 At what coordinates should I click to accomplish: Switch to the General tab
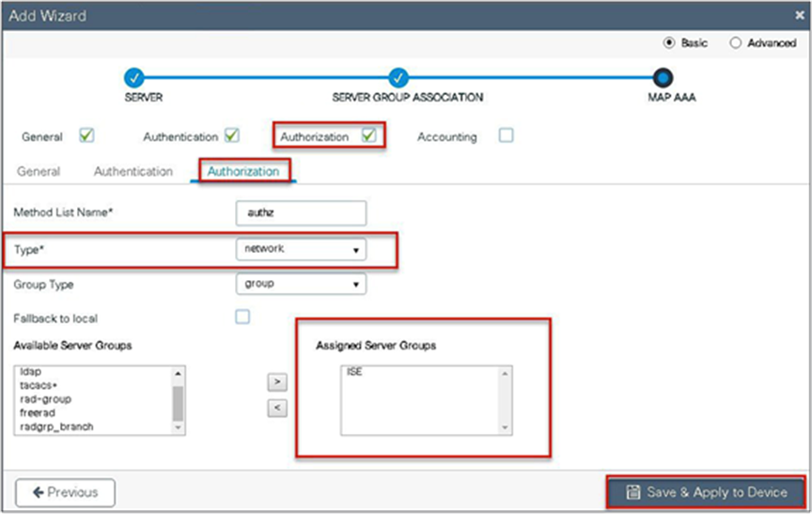[x=39, y=171]
